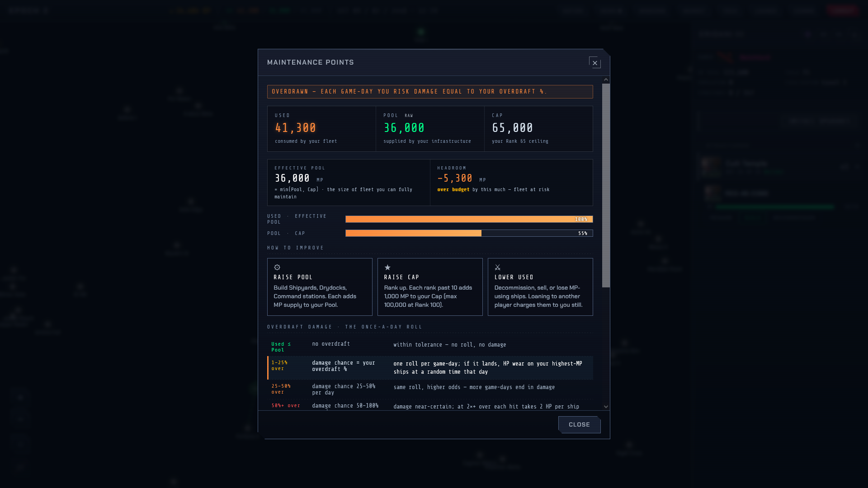Click the scrollbar up arrow in dialog
The width and height of the screenshot is (868, 488).
(606, 80)
